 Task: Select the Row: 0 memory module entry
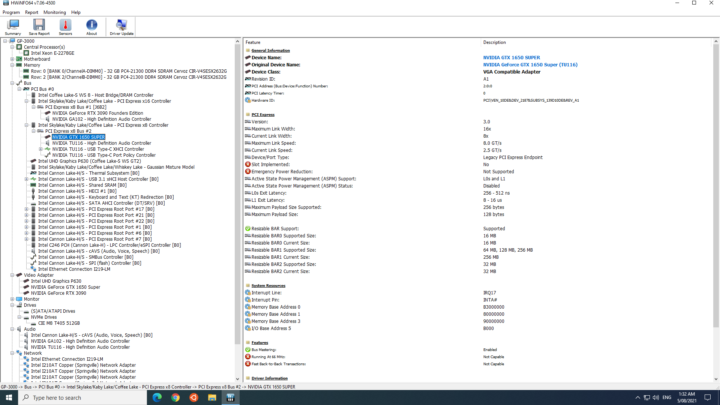(x=129, y=71)
